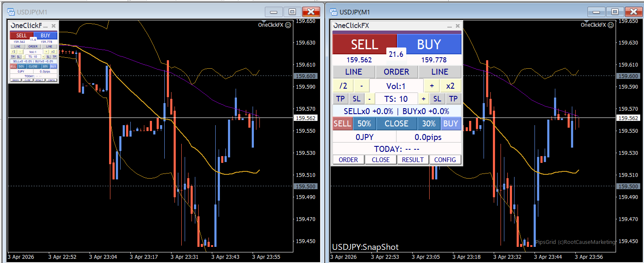This screenshot has width=644, height=263.
Task: Toggle the TS: 10 trailing stop in large panel
Action: [x=397, y=99]
